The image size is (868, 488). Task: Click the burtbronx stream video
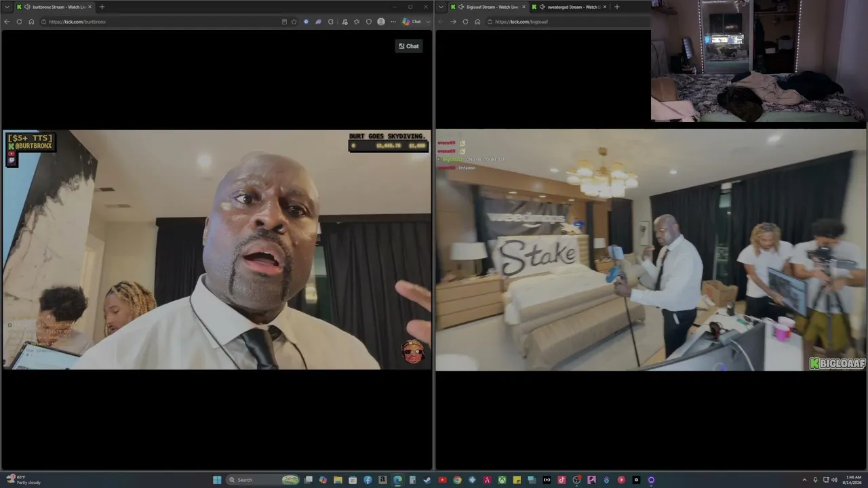pos(217,249)
